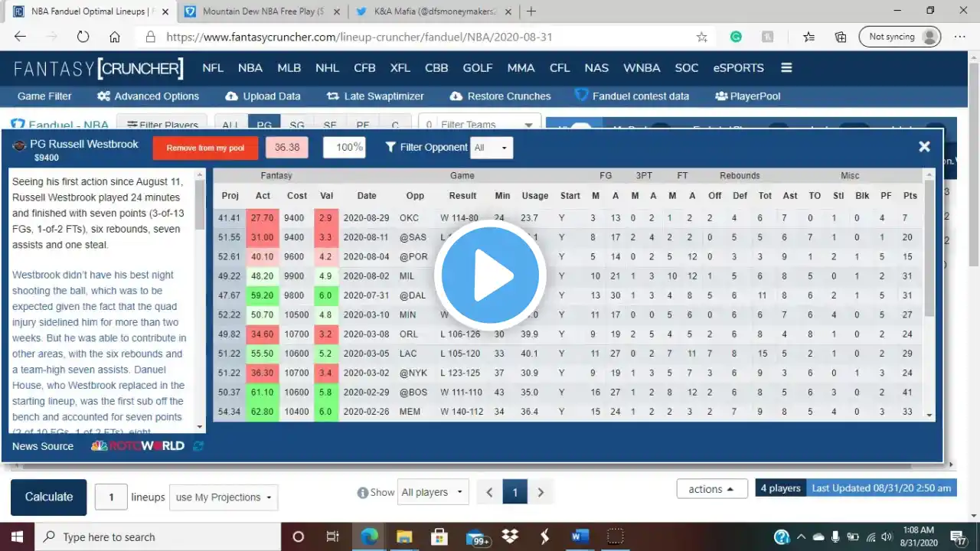
Task: Open the MLB sport menu
Action: (289, 67)
